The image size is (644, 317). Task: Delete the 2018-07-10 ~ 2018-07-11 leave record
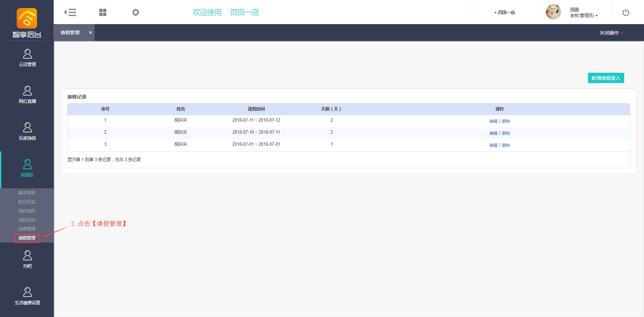[506, 133]
